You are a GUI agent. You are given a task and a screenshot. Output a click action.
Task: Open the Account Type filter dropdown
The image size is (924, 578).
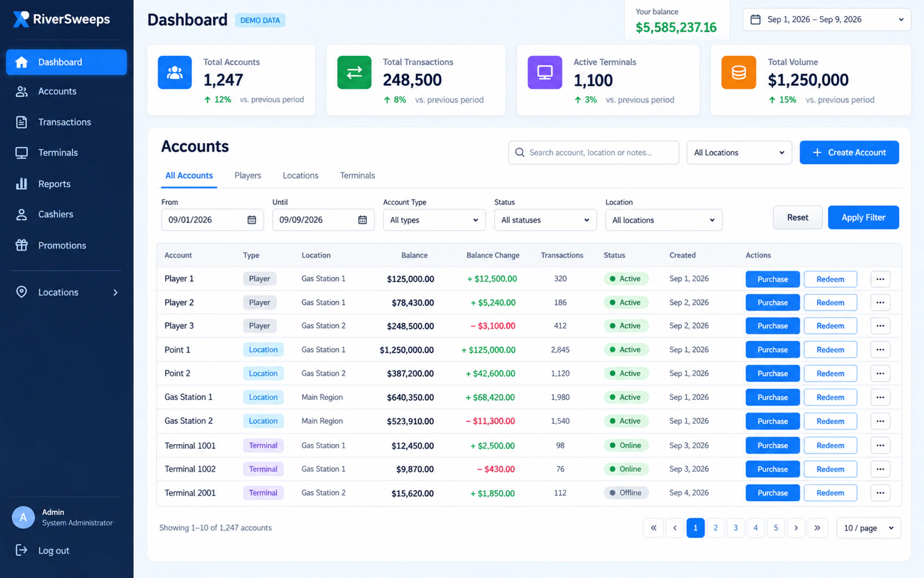pos(434,220)
